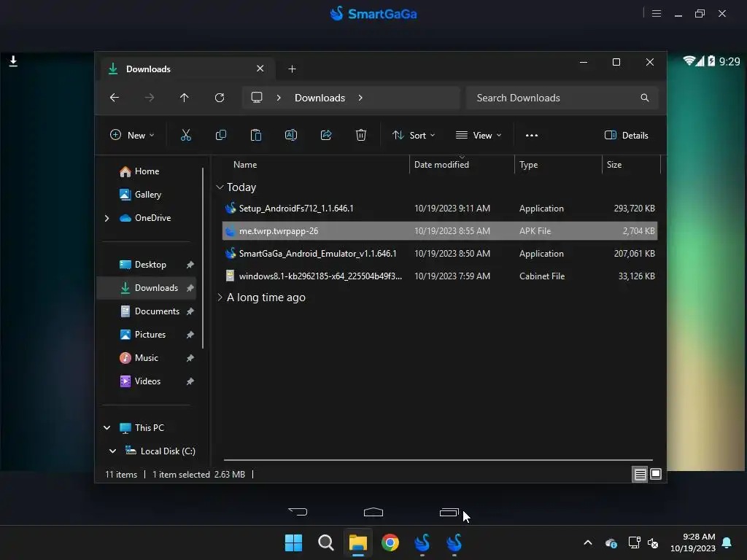Click the Cut scissors icon

tap(186, 135)
